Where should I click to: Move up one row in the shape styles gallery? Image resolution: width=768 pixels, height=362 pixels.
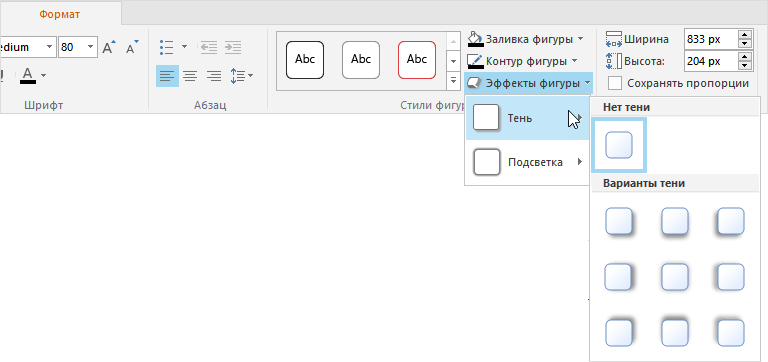(453, 42)
